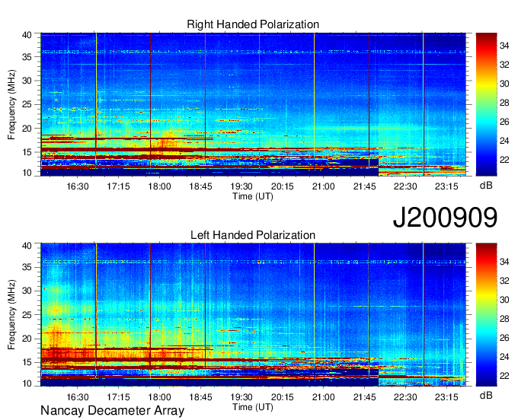Click the 23:15 time tick of bottom plot
This screenshot has height=420, width=518.
click(446, 397)
